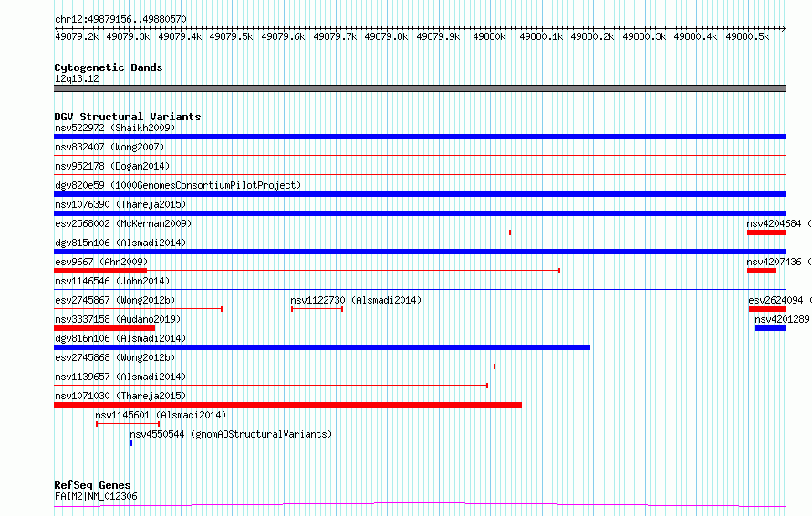Image resolution: width=812 pixels, height=516 pixels.
Task: Click the nsv522972 (Shaikh2009) variant label
Action: 115,128
